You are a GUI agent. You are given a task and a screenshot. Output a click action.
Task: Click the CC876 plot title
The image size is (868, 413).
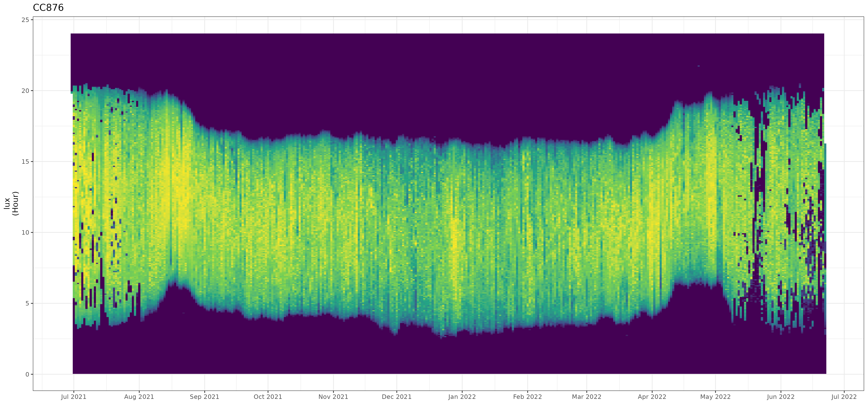click(x=48, y=7)
